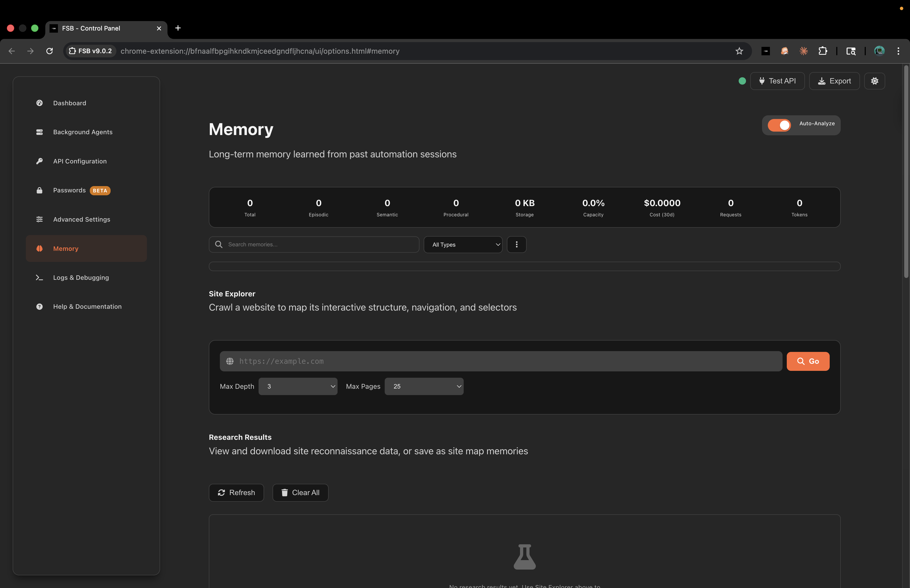Click the FSB v9.0.2 extension chip
This screenshot has width=910, height=588.
pos(91,51)
